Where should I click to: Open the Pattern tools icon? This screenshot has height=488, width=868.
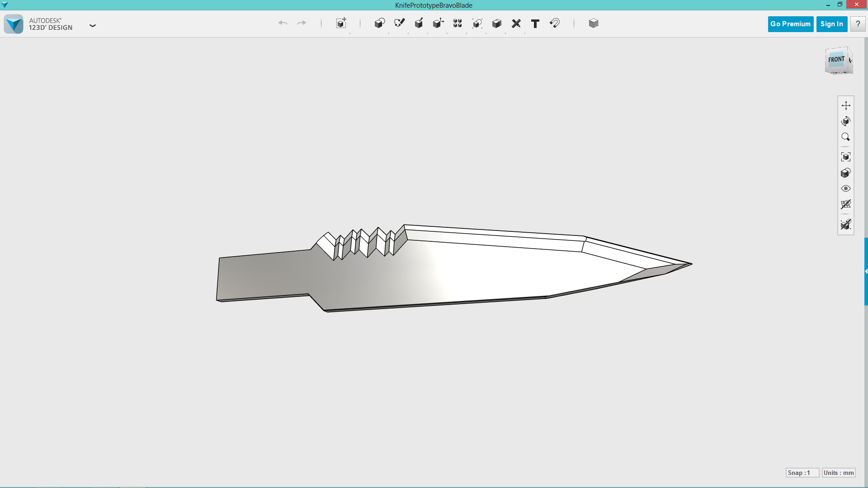[x=458, y=23]
